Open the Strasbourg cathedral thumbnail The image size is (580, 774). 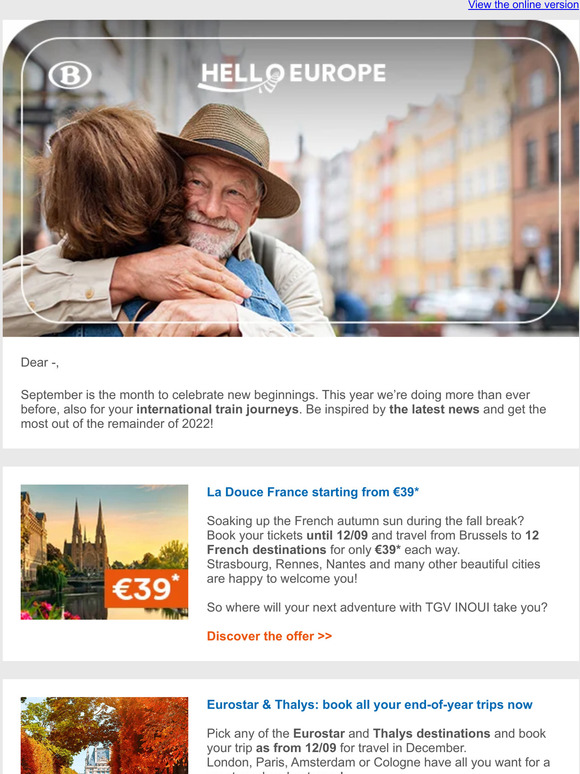coord(104,552)
